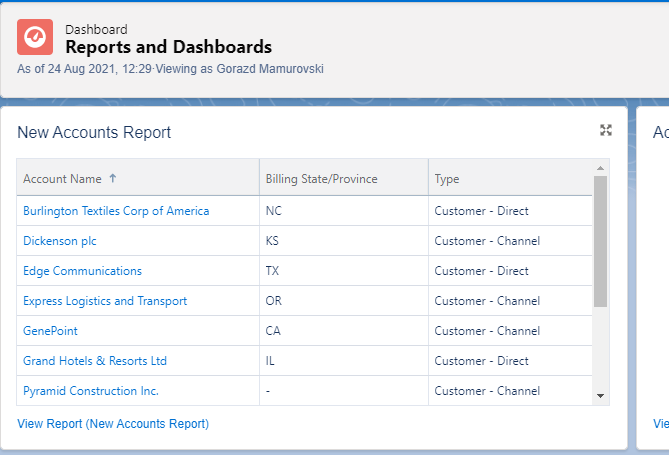This screenshot has height=456, width=669.
Task: Click the Dashboard gauge icon
Action: tap(35, 37)
